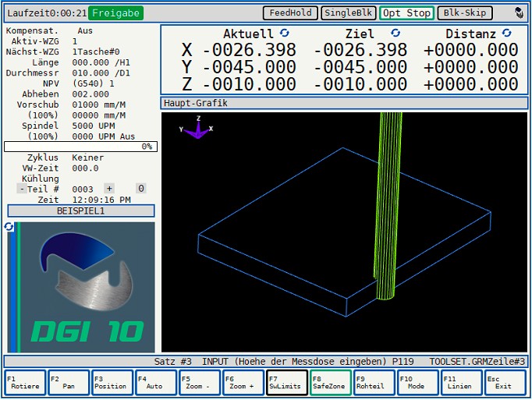Click the Laufzeit0:00:21 readout
Image resolution: width=532 pixels, height=400 pixels.
tap(47, 13)
